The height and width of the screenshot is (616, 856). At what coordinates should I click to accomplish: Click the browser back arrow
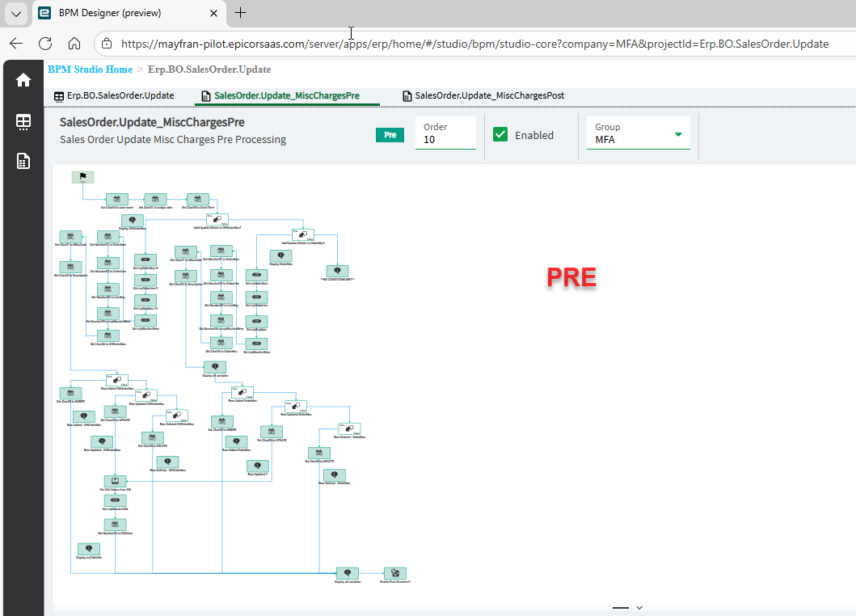16,44
